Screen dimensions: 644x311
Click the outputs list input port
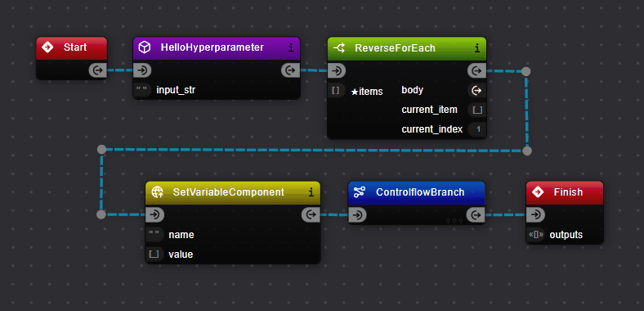[535, 235]
